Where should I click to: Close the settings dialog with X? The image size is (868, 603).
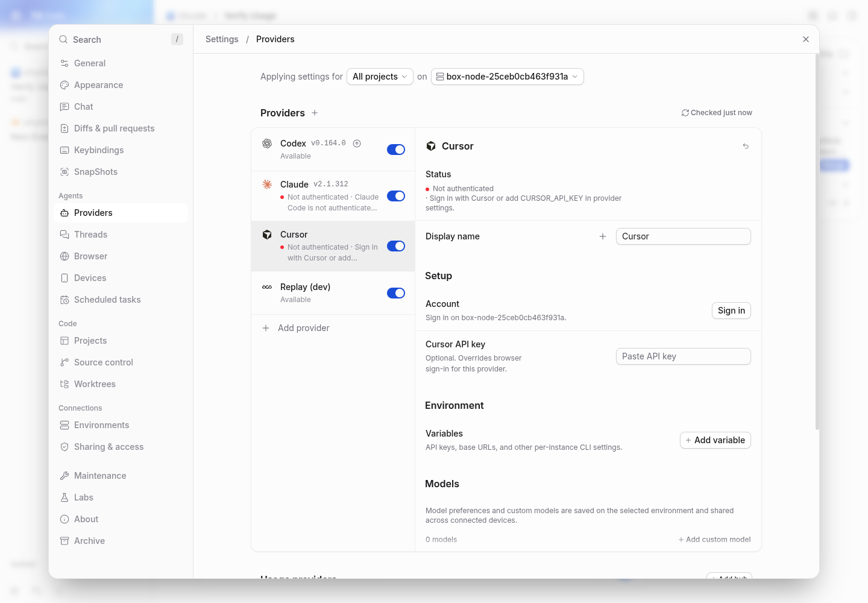[806, 39]
